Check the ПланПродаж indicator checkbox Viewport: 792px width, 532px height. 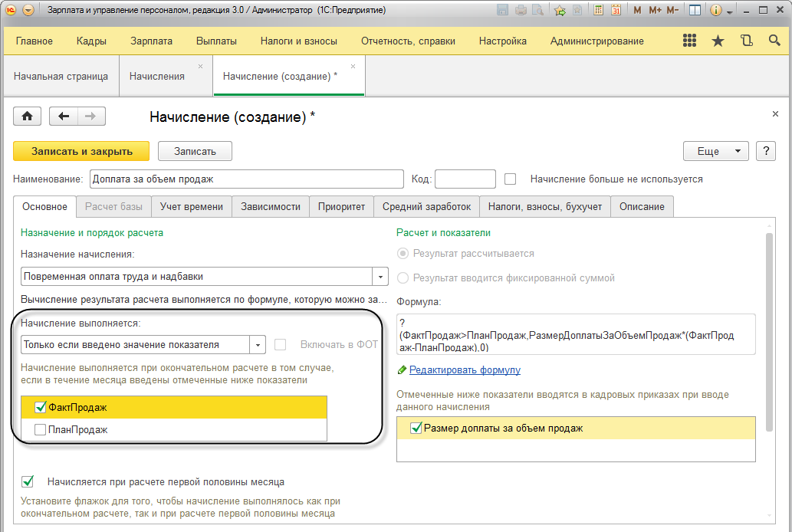pos(41,430)
